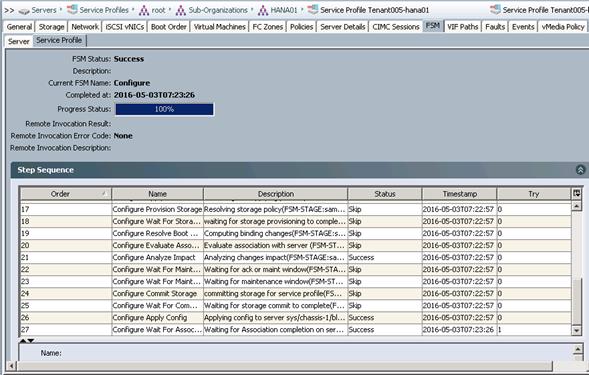Click the HANA01 breadcrumb link
The width and height of the screenshot is (589, 375).
point(284,10)
